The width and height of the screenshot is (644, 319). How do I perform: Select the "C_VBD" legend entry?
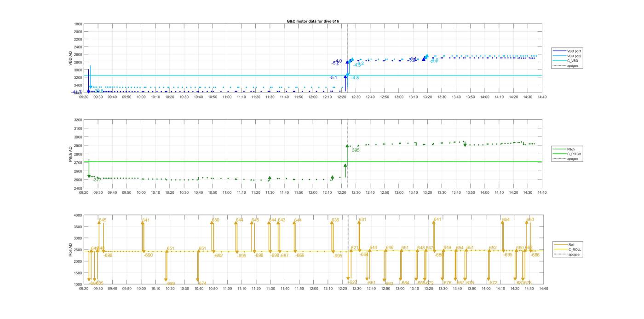pyautogui.click(x=572, y=61)
